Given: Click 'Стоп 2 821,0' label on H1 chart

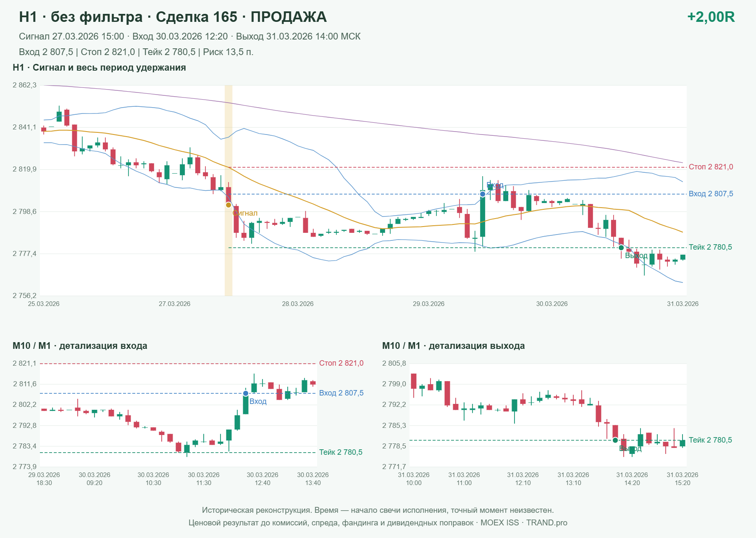Looking at the screenshot, I should [x=711, y=167].
